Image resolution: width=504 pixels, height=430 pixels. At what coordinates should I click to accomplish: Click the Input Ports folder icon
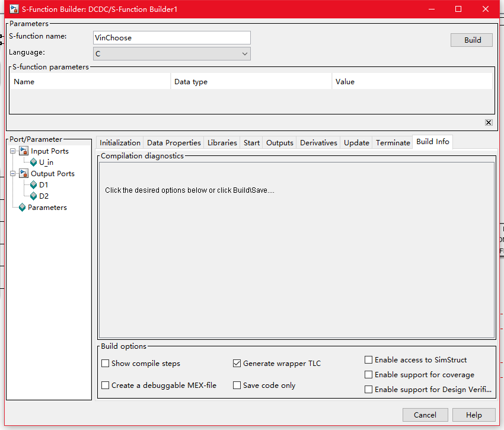pos(24,151)
